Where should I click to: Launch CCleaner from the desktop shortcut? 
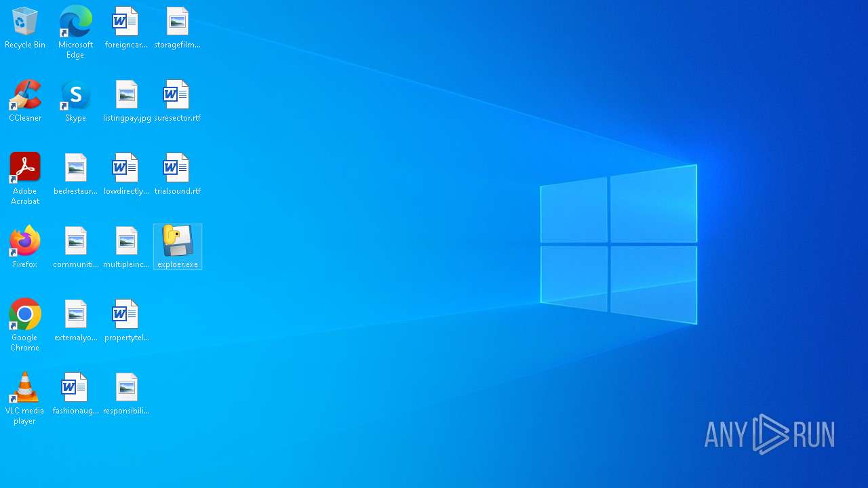pos(25,101)
